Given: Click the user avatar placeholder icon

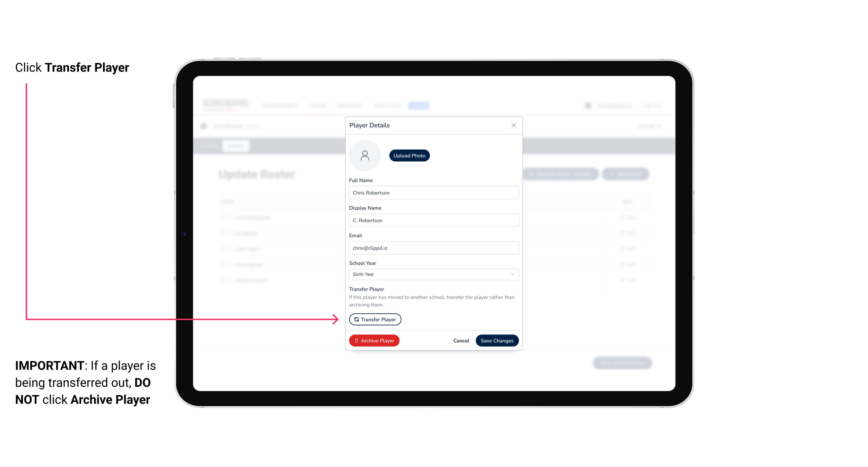Looking at the screenshot, I should click(x=365, y=155).
